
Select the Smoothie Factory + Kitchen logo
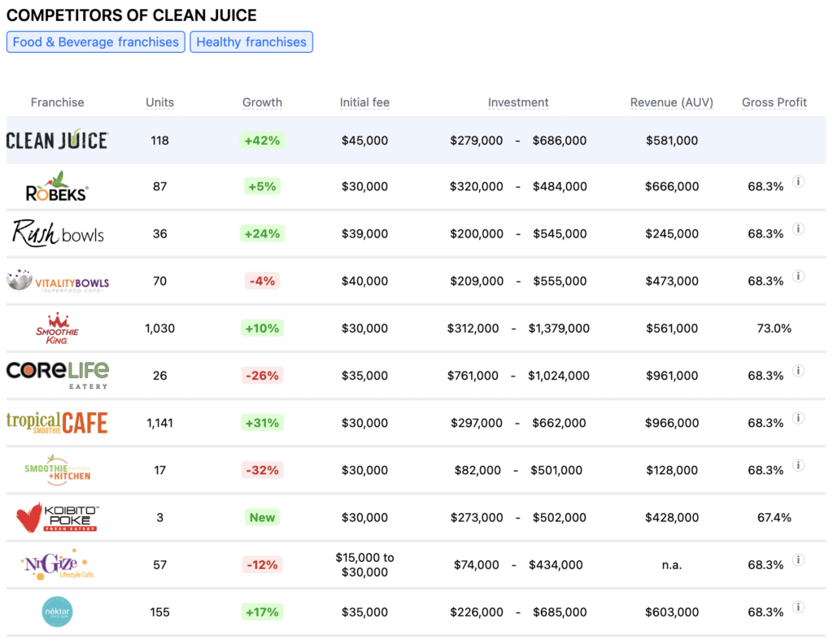click(58, 470)
